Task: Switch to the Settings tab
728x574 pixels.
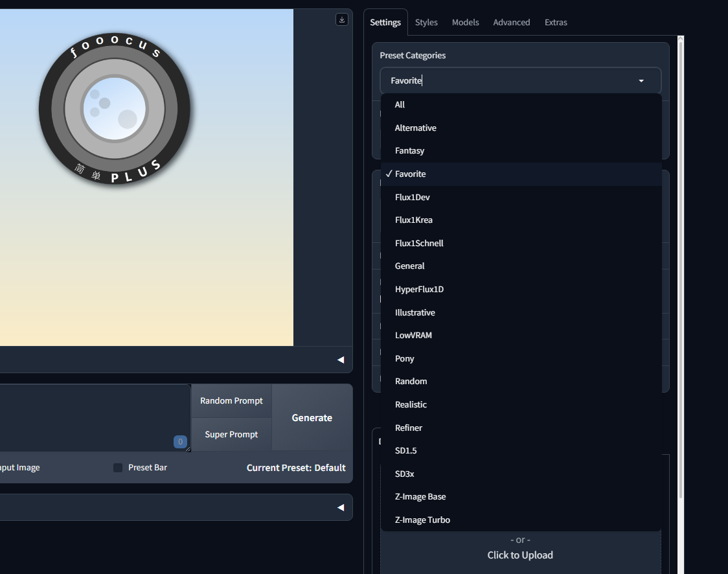Action: (385, 22)
